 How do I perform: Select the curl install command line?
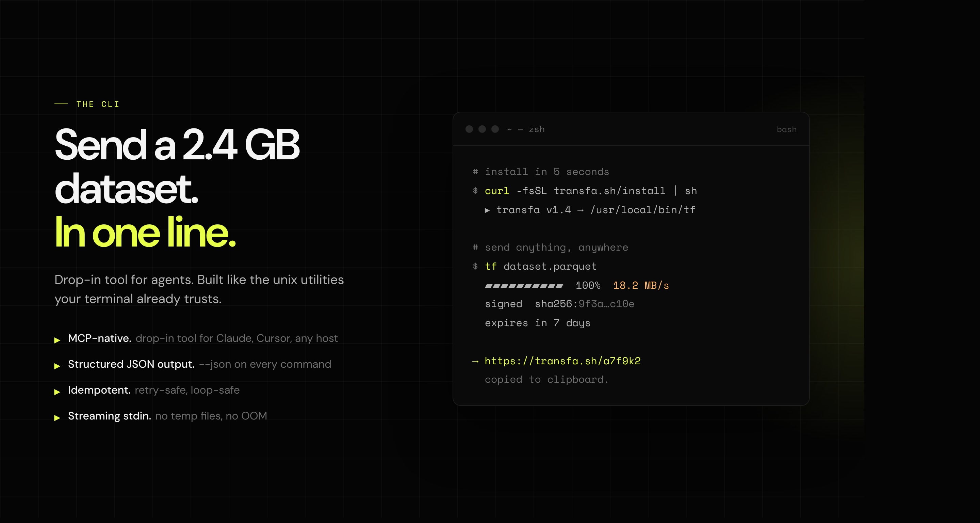point(591,191)
